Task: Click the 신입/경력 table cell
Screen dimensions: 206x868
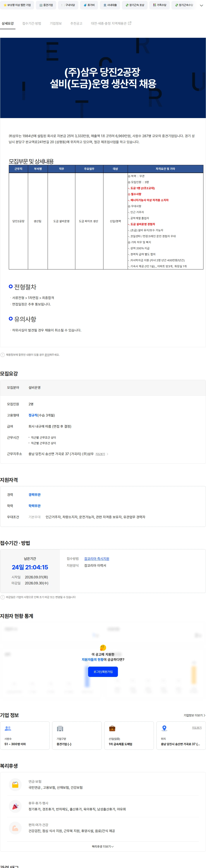Action: [x=115, y=221]
